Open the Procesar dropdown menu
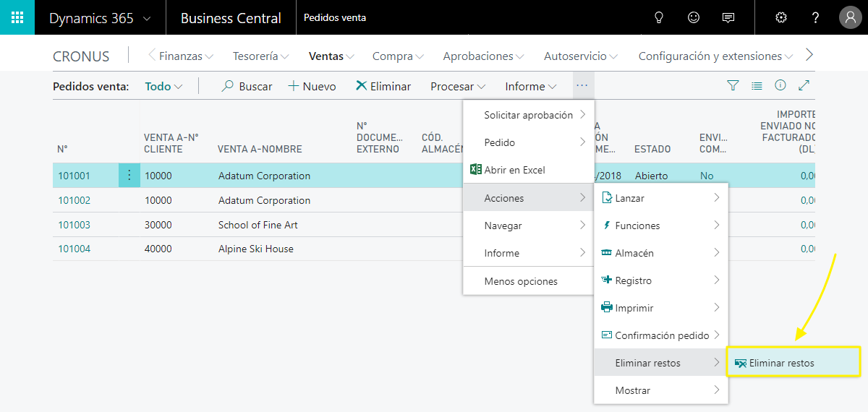 (x=458, y=87)
